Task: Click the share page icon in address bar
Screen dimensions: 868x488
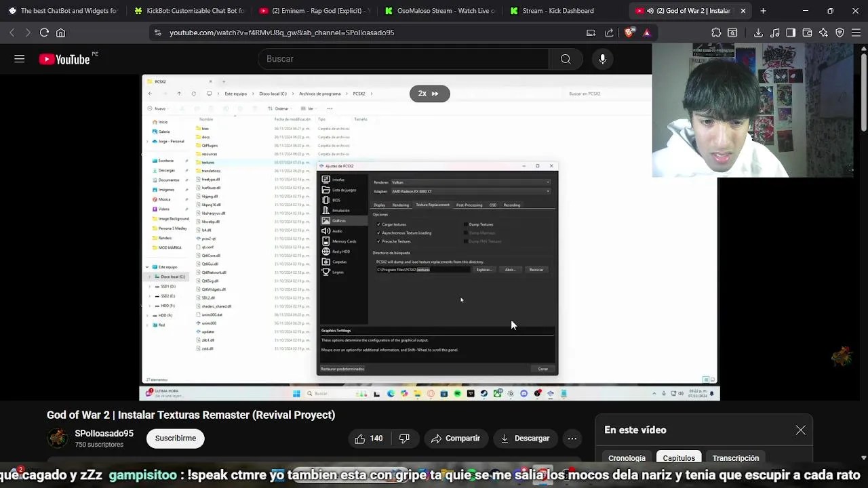Action: [609, 33]
